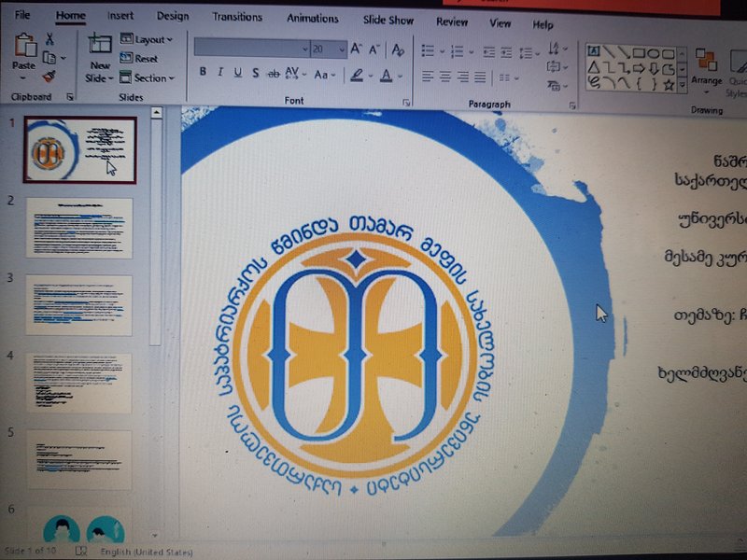This screenshot has height=560, width=747.
Task: Center align text
Action: (445, 77)
